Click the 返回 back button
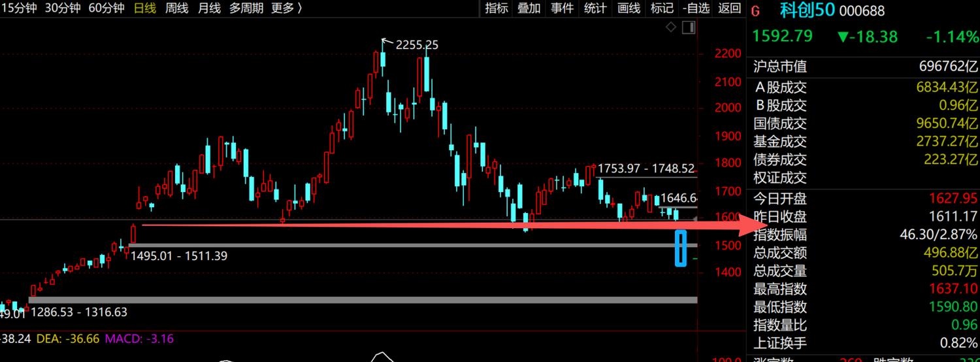Screen dimensions: 980x362 click(729, 8)
